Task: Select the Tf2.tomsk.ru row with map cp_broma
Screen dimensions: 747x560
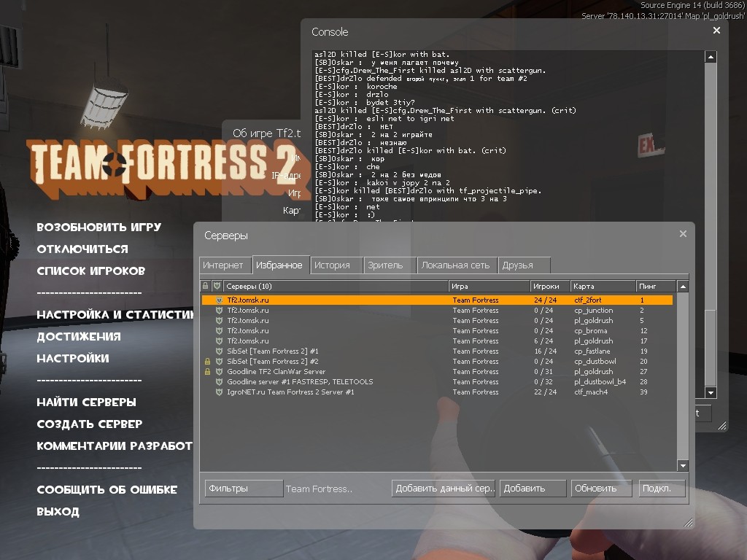Action: point(437,331)
